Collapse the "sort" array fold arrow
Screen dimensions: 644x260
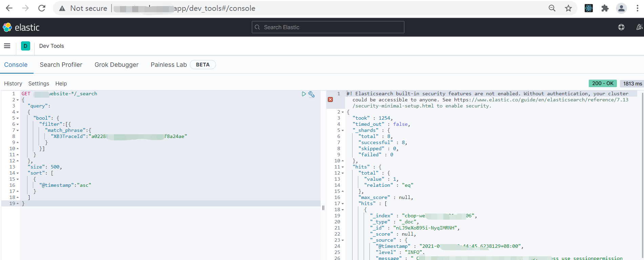coord(18,173)
